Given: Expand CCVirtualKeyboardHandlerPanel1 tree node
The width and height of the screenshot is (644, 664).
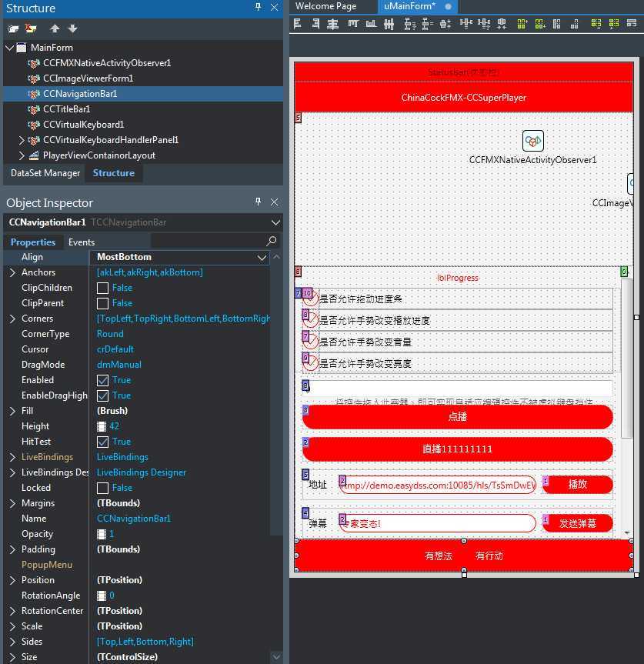Looking at the screenshot, I should pyautogui.click(x=22, y=140).
